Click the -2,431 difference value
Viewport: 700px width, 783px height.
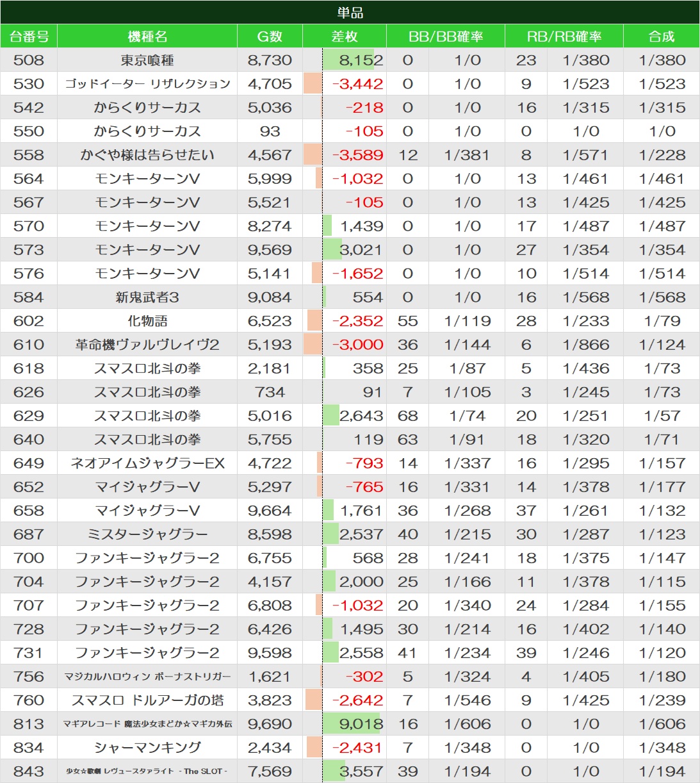[x=357, y=748]
